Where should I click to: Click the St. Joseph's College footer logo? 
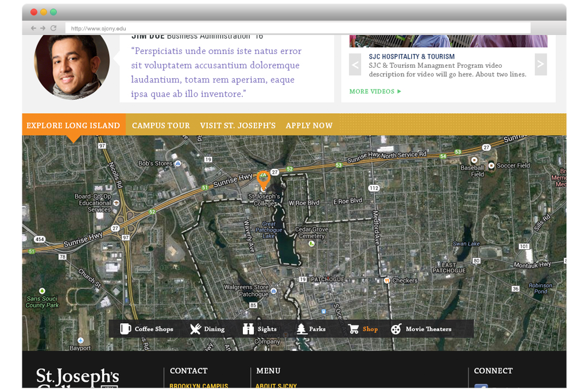click(78, 378)
